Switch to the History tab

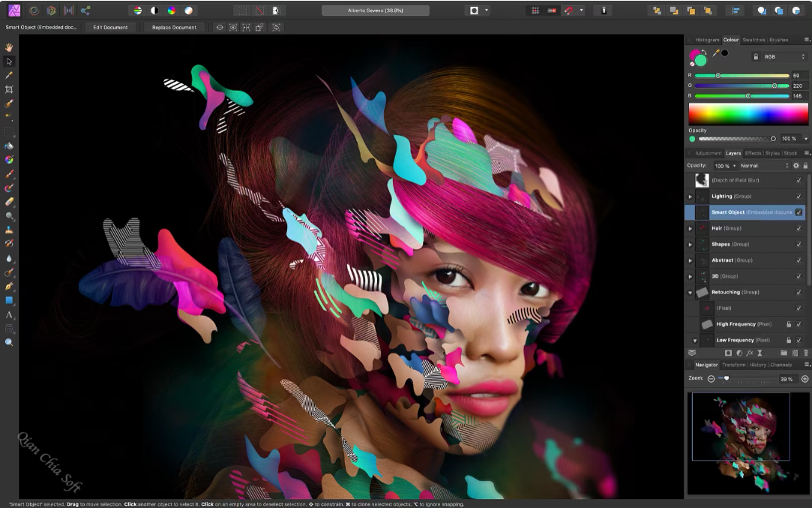(757, 365)
